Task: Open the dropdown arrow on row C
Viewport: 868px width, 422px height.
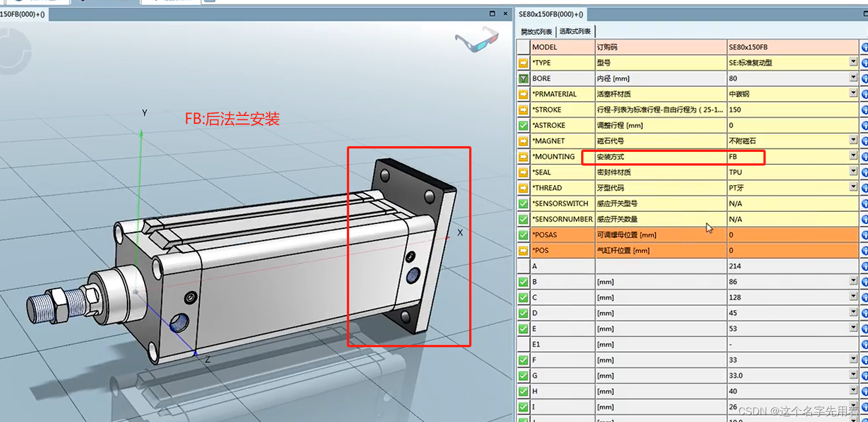Action: (854, 296)
